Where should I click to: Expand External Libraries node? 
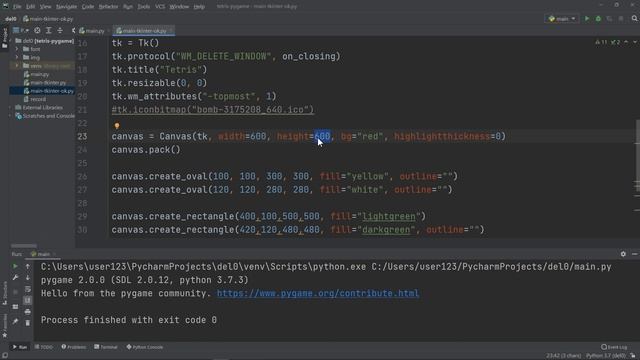tap(10, 107)
